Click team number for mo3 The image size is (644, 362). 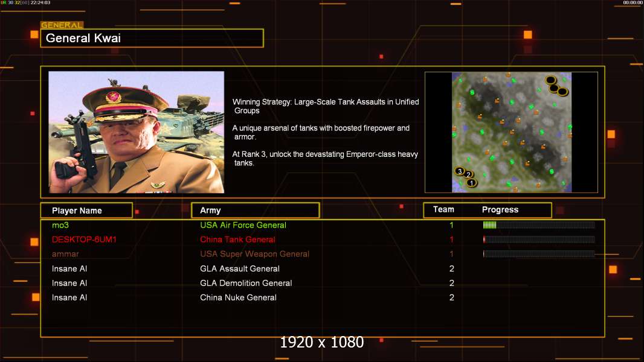(x=452, y=225)
